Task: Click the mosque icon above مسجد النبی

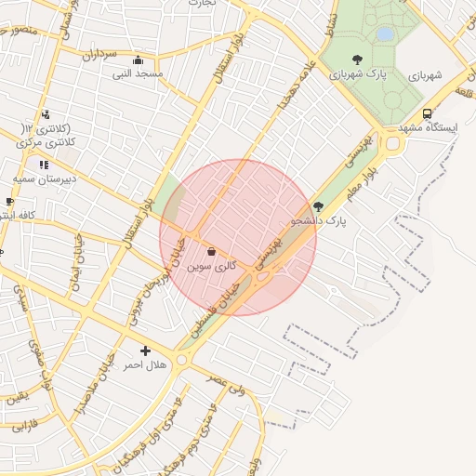Action: coord(138,60)
